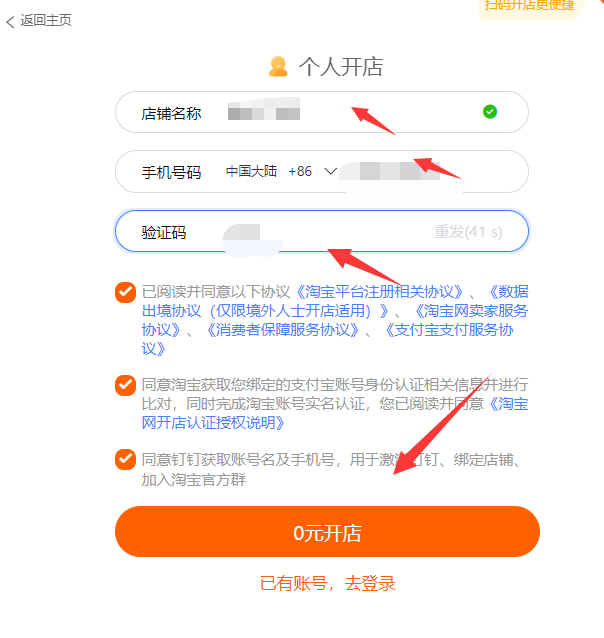Click the 重发 resend code countdown
This screenshot has width=604, height=638.
point(468,232)
